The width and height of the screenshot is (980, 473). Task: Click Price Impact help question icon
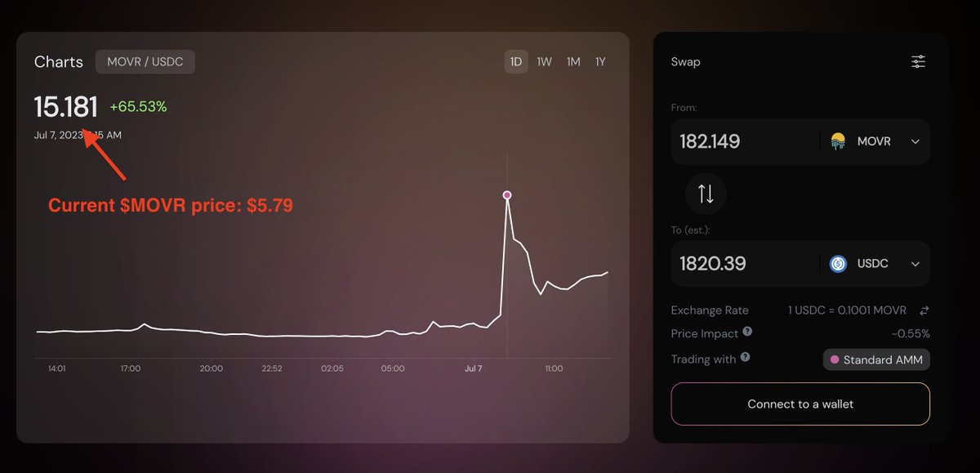747,332
